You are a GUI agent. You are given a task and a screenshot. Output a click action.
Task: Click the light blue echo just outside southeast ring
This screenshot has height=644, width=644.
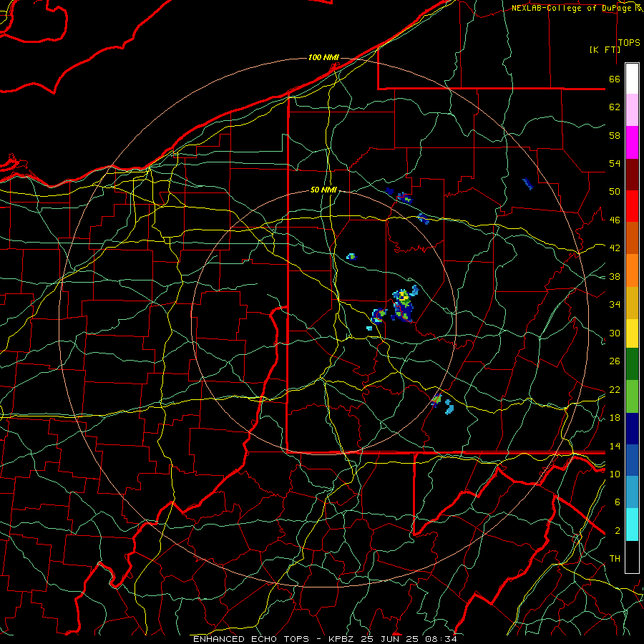449,406
